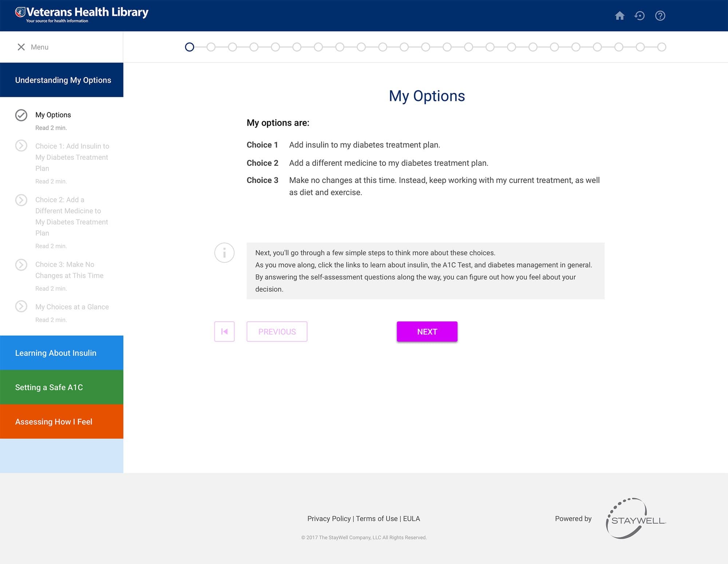
Task: Open Choice 1: Add Insulin sidebar item
Action: pos(72,157)
